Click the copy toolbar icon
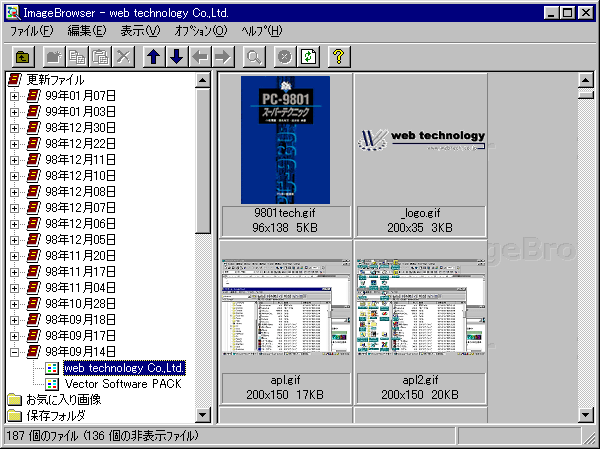600x449 pixels. 77,57
